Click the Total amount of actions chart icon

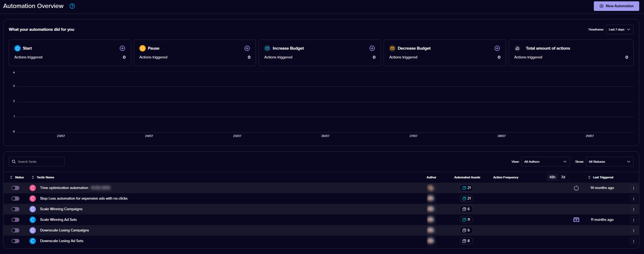pyautogui.click(x=517, y=48)
